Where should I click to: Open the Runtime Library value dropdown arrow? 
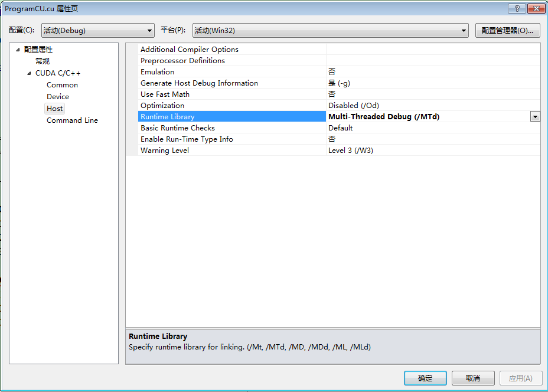pos(535,117)
